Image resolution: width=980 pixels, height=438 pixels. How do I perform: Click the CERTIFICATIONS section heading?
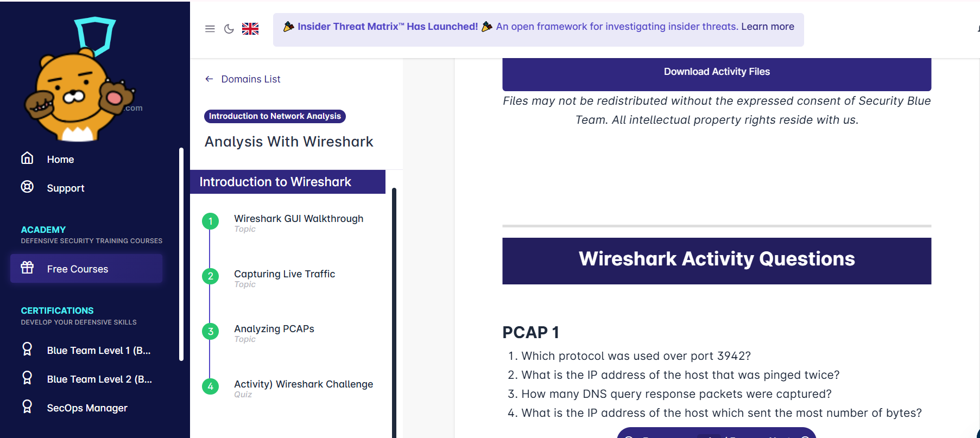[x=57, y=311]
